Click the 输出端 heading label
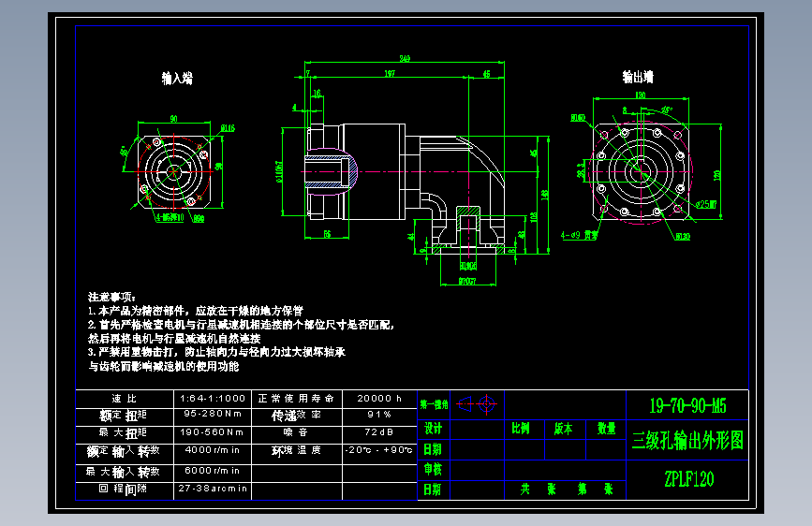 click(x=638, y=77)
